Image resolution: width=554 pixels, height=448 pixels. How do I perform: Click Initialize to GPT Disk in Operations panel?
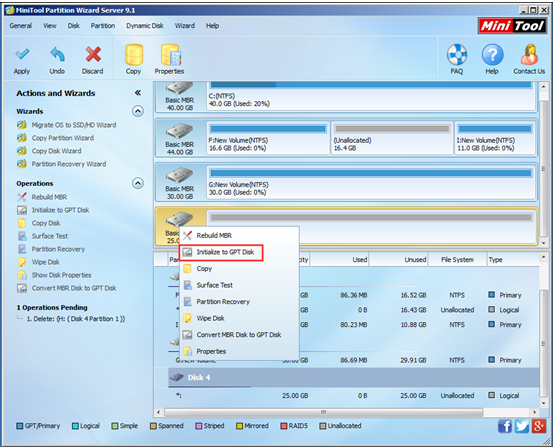click(x=60, y=210)
